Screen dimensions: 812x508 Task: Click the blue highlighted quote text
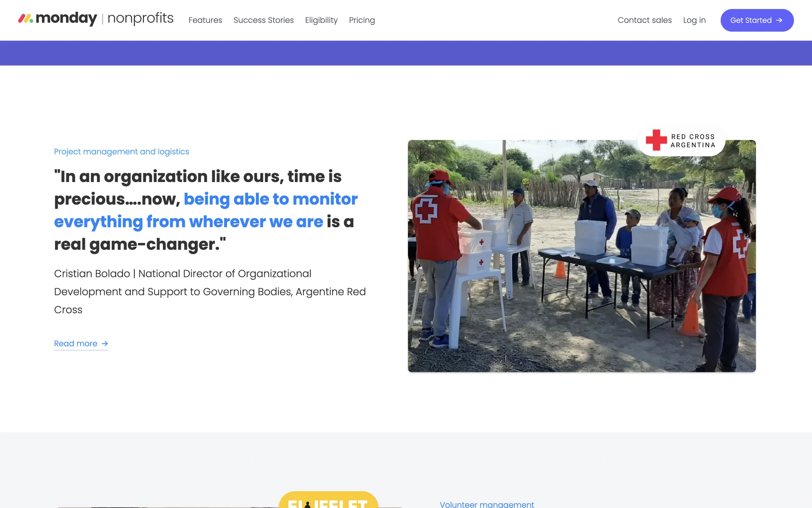click(x=206, y=210)
